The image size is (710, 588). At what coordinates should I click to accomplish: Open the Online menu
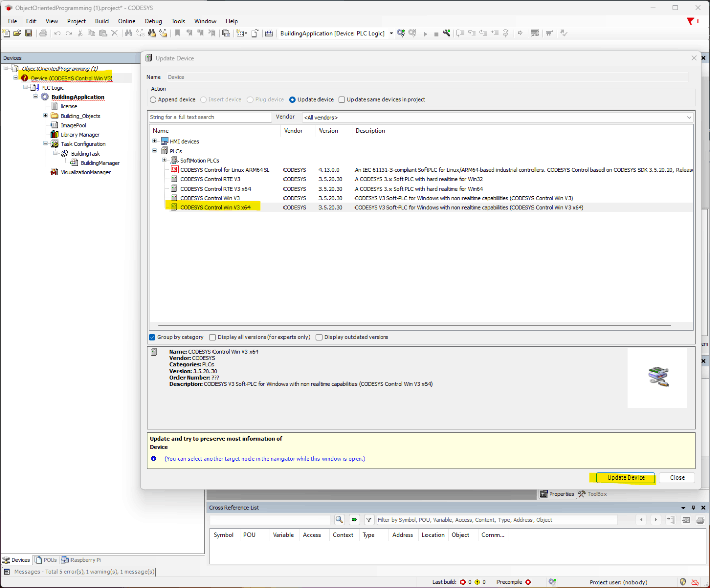(x=127, y=21)
